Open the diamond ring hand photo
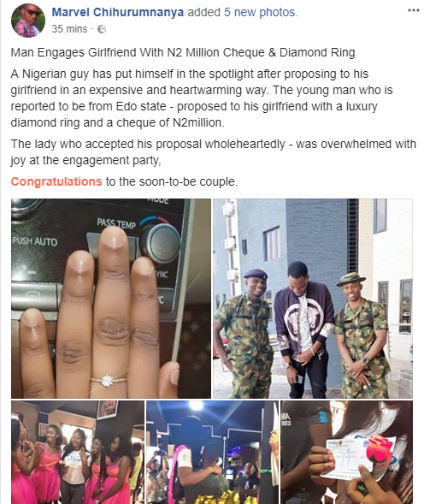 111,299
